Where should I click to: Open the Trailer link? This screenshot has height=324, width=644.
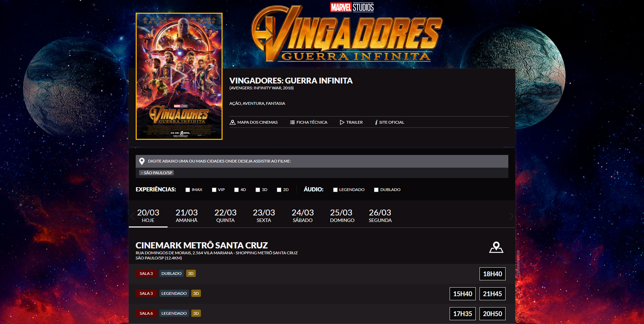351,122
